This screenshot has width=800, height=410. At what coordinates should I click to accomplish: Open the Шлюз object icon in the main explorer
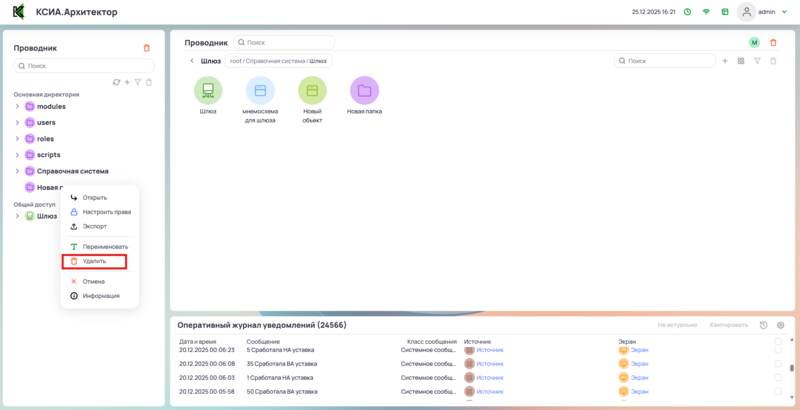(208, 91)
